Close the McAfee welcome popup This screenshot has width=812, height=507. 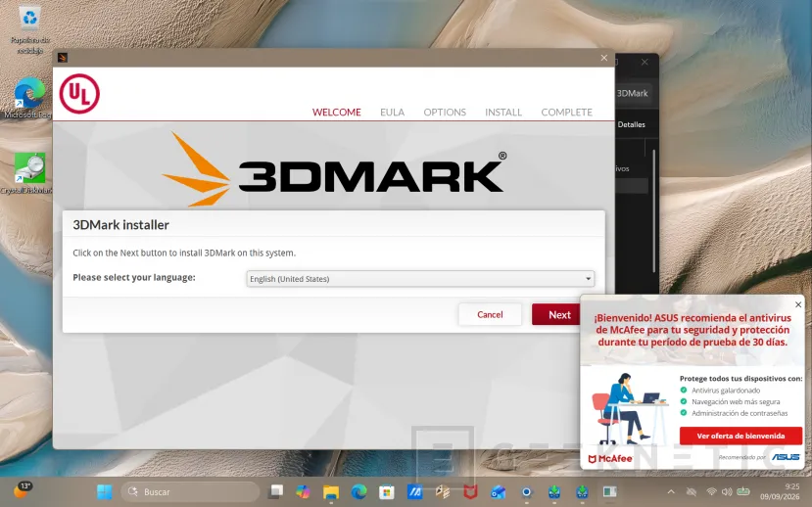798,304
